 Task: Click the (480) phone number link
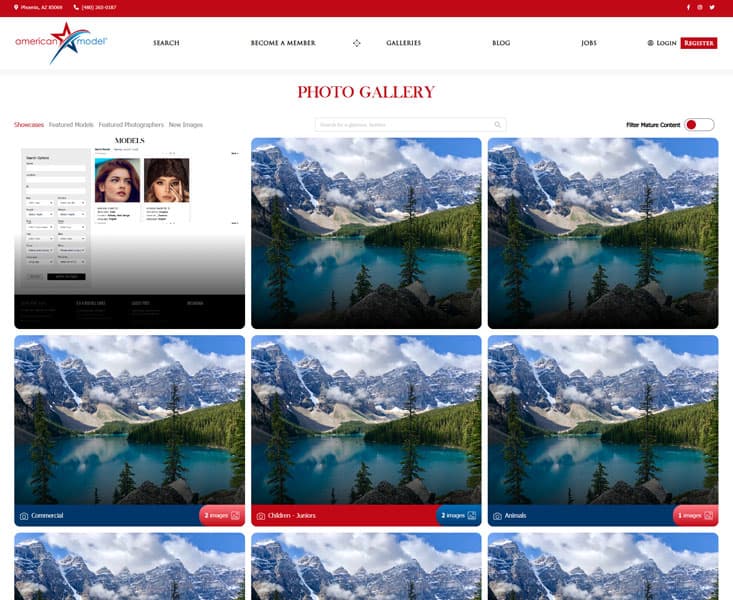click(99, 7)
